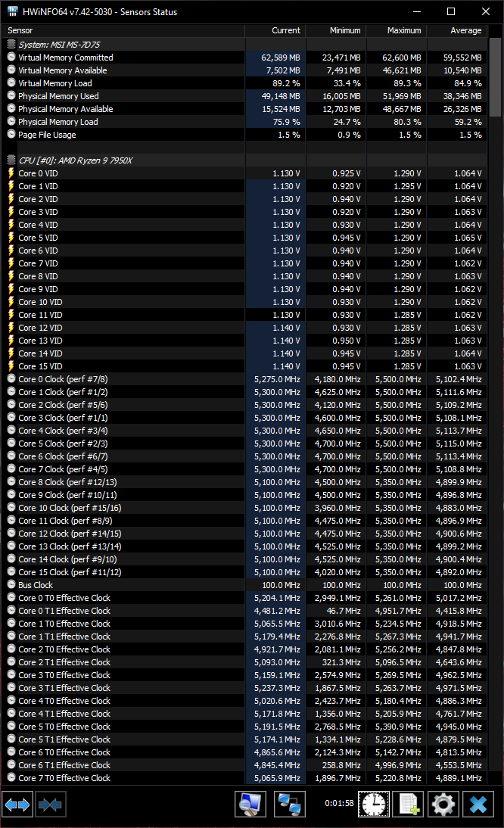Click the icon beside Physical Memory Load
The height and width of the screenshot is (828, 504).
tap(11, 121)
